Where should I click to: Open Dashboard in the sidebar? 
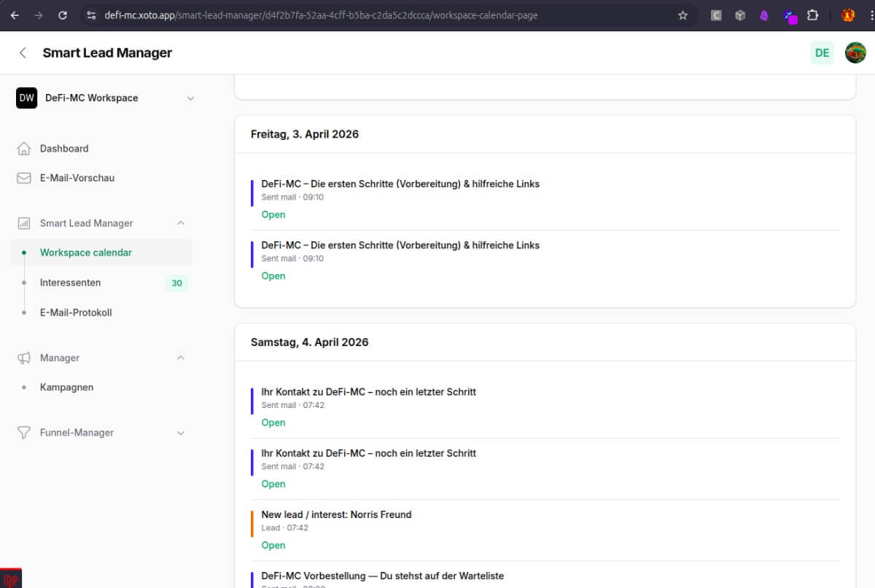(x=64, y=148)
